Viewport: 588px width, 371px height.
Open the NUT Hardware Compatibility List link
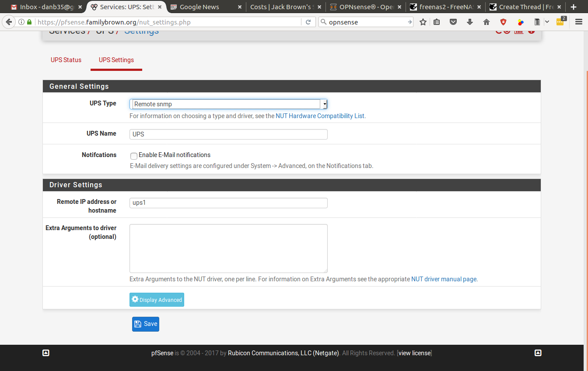tap(320, 116)
